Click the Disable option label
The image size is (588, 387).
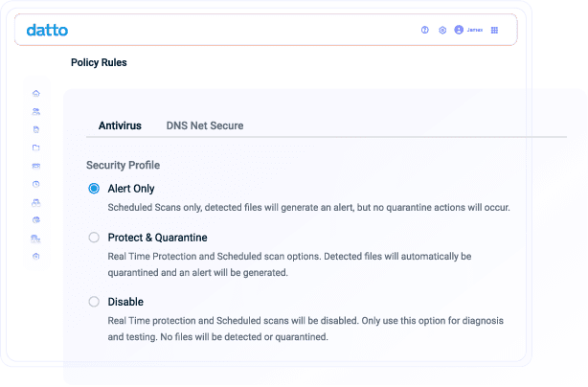[125, 301]
